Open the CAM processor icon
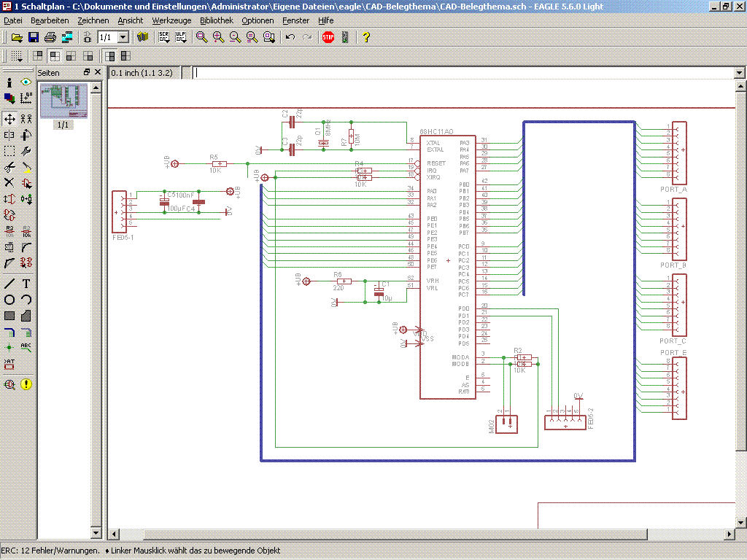 [x=67, y=37]
